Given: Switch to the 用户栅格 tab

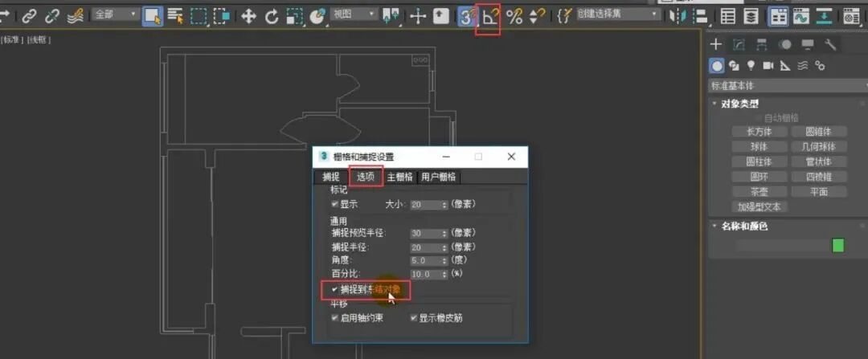Looking at the screenshot, I should (439, 177).
